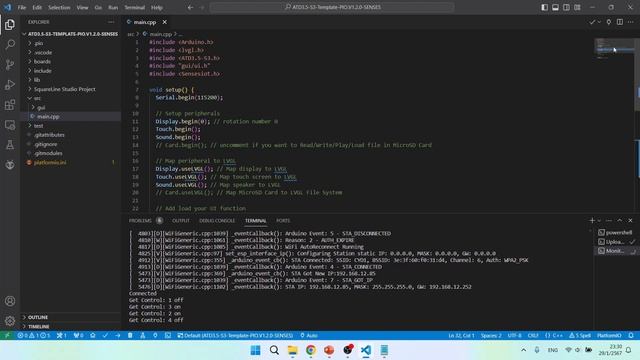Open Customize Layout button in title bar
The image size is (640, 360).
tap(577, 7)
